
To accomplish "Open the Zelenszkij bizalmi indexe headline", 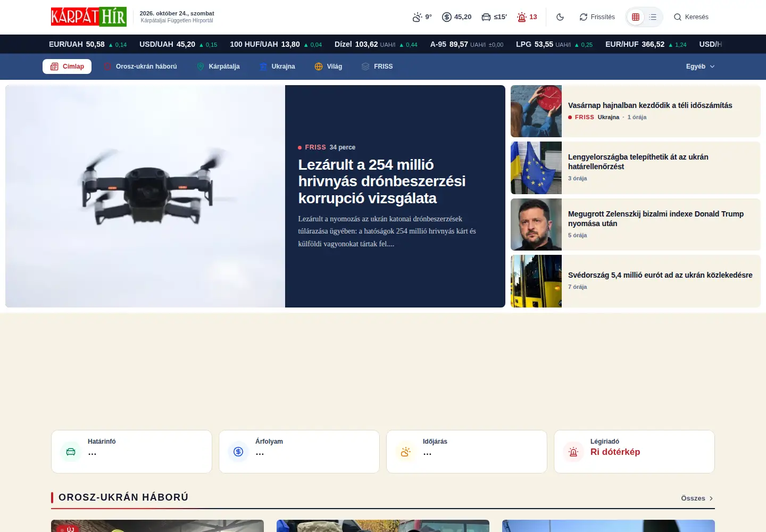I will (656, 219).
